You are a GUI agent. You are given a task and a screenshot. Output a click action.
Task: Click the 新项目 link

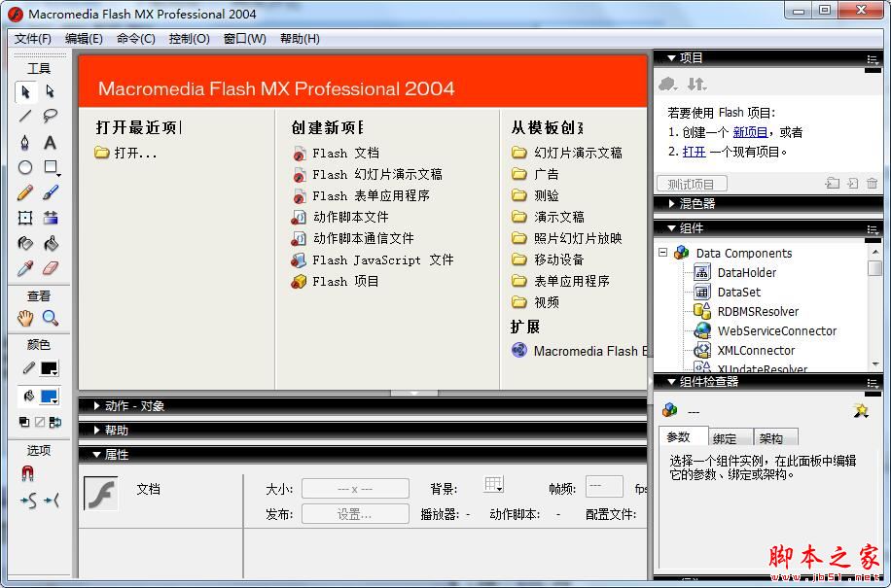click(x=750, y=132)
